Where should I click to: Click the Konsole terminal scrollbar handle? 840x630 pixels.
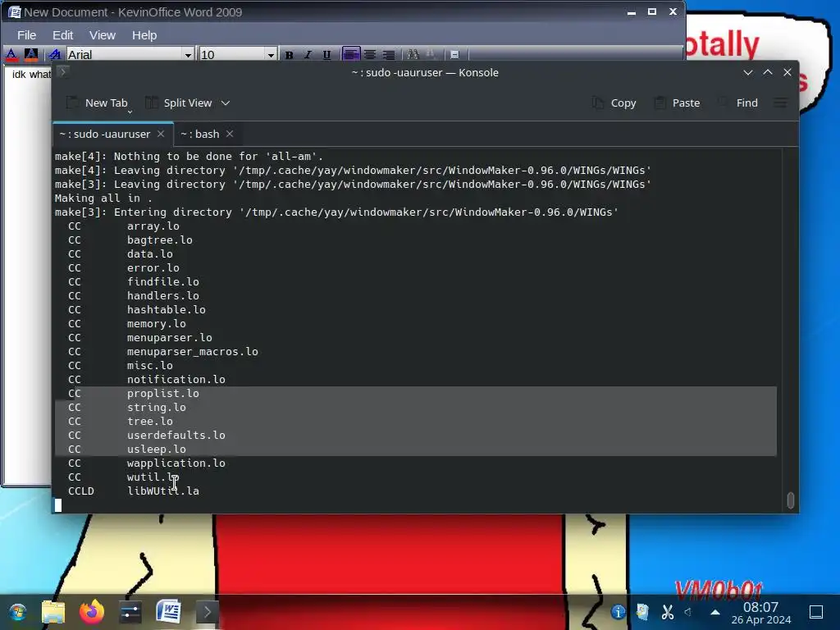coord(790,500)
